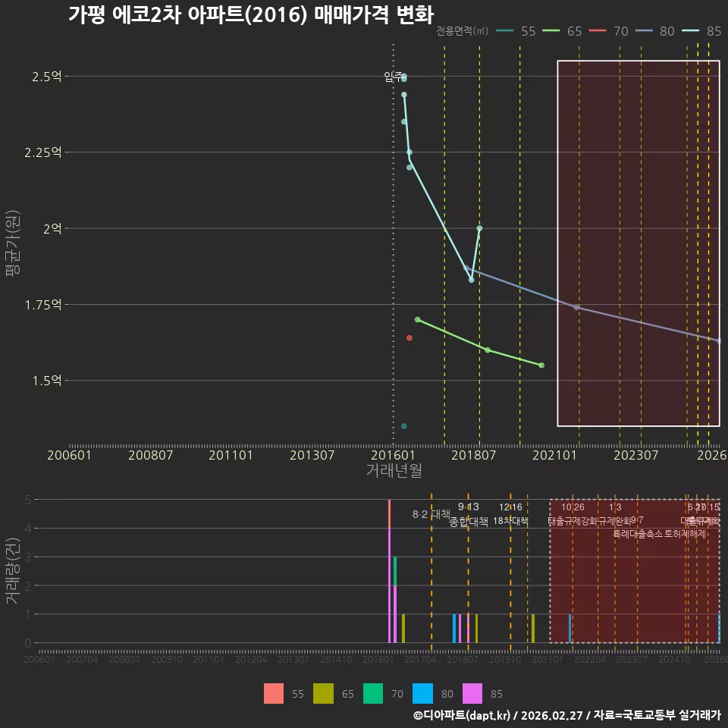Click the 2.5억 y-axis label
The image size is (728, 728).
tap(46, 77)
